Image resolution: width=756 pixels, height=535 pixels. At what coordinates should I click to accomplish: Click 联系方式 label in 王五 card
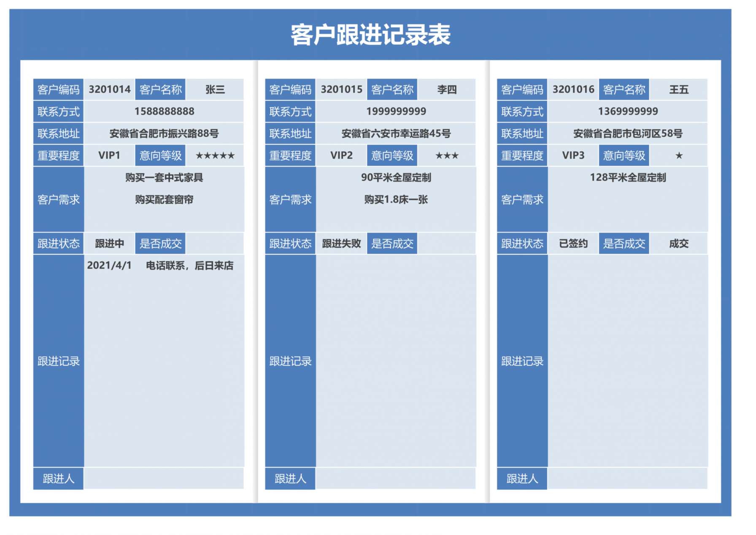[x=522, y=111]
